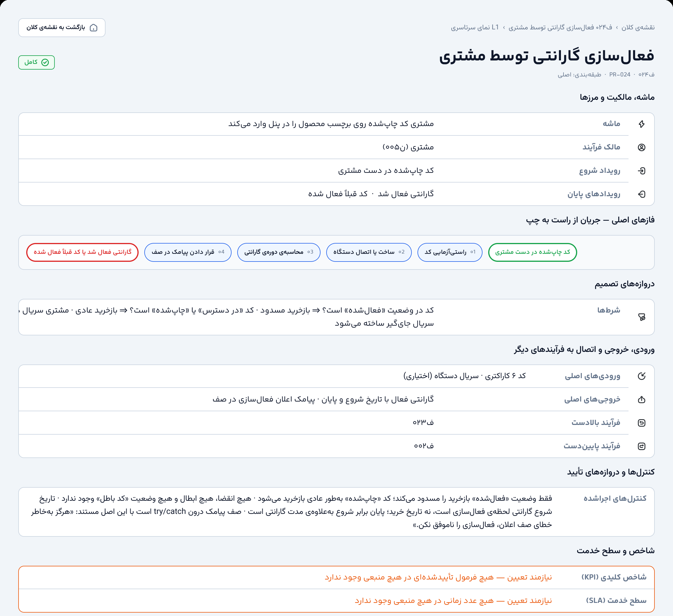This screenshot has width=673, height=616.
Task: Click the lightning icon beside ماشه
Action: pos(642,124)
